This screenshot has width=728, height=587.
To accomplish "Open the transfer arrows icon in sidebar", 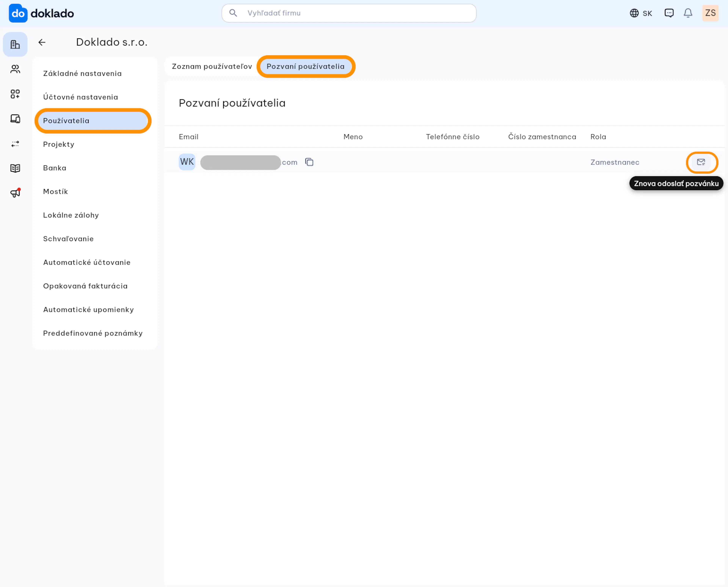I will pyautogui.click(x=15, y=144).
